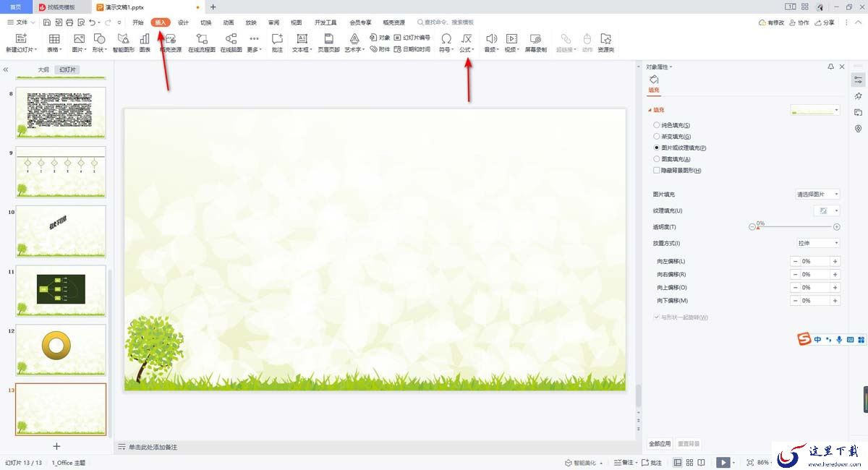Select slide 12 thumbnail with gold ring
The height and width of the screenshot is (470, 868).
pos(61,350)
